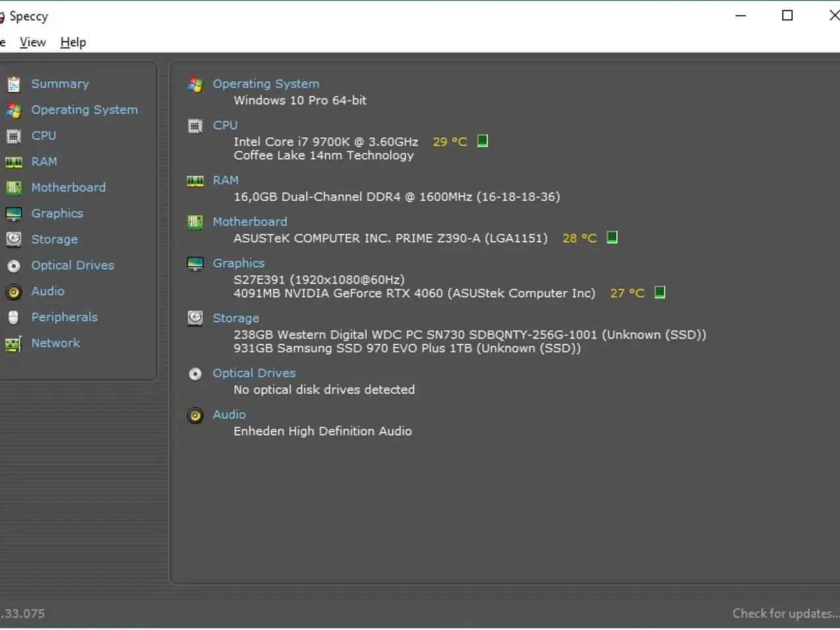Open the View menu

pyautogui.click(x=33, y=42)
